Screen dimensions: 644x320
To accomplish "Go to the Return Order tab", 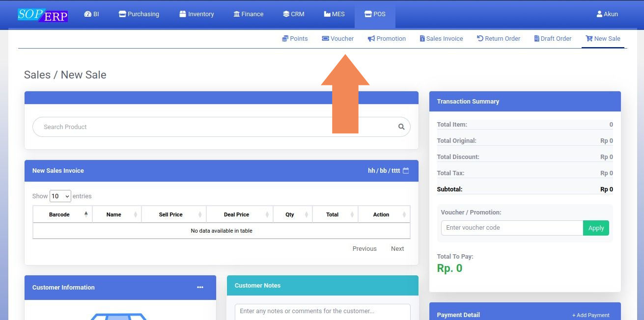I will 499,38.
